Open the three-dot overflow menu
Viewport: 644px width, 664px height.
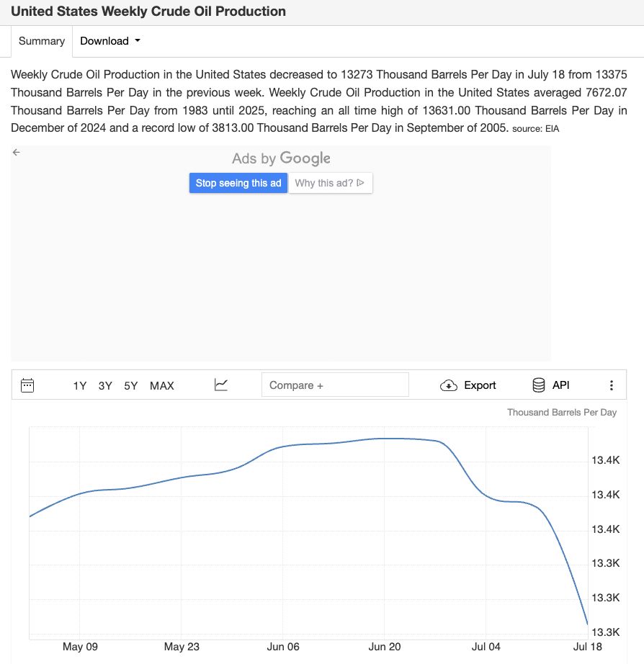[612, 385]
